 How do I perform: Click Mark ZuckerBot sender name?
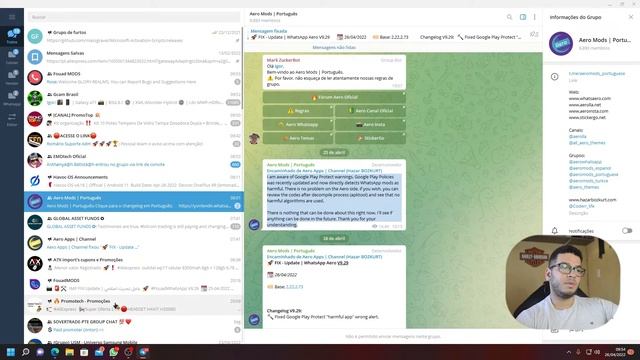[283, 60]
